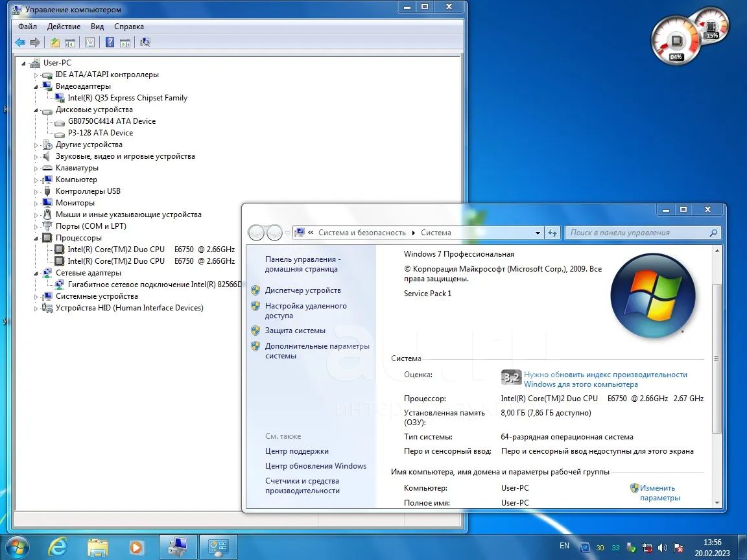Open Диспетчер устройств link
The width and height of the screenshot is (747, 560).
303,290
